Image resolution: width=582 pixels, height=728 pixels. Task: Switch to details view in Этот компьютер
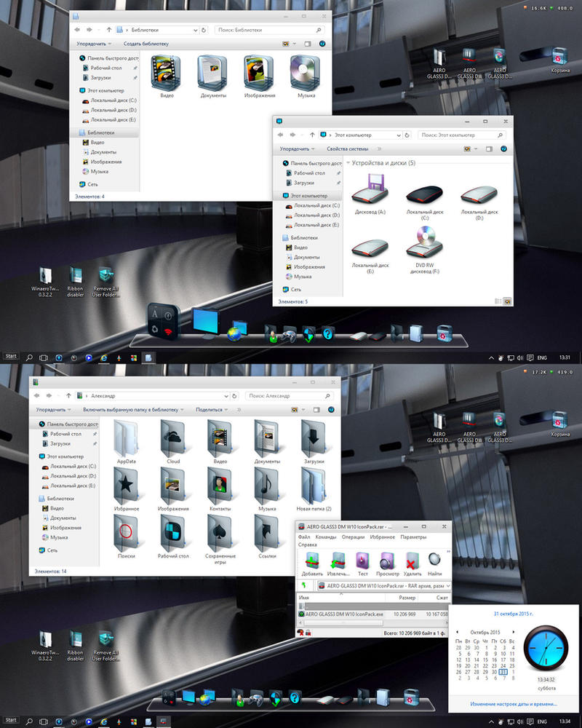pos(498,301)
